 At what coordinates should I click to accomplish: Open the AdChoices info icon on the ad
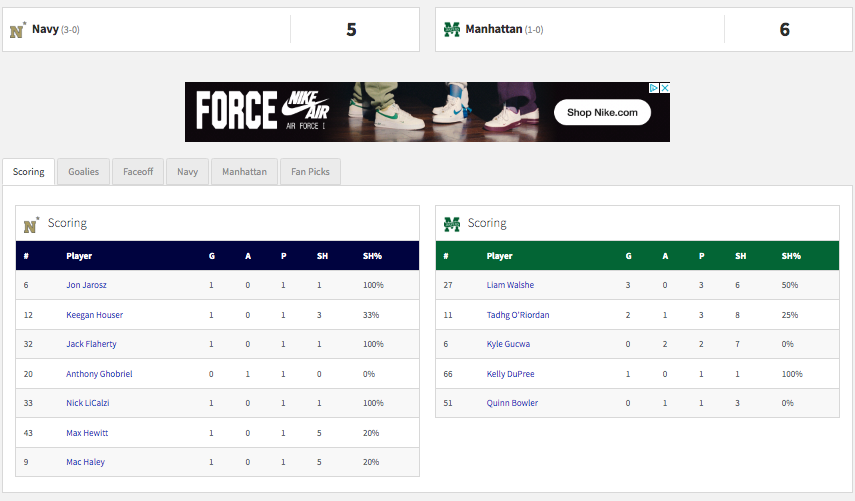(x=654, y=88)
